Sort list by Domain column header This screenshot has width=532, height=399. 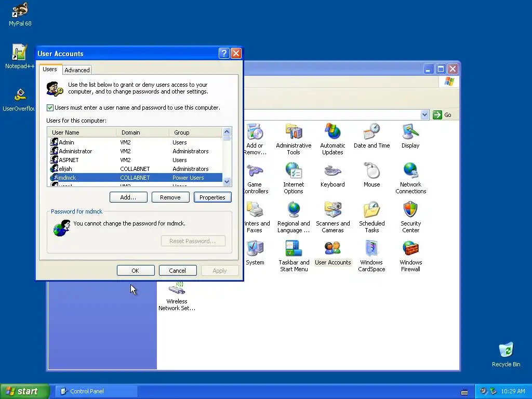(x=143, y=132)
